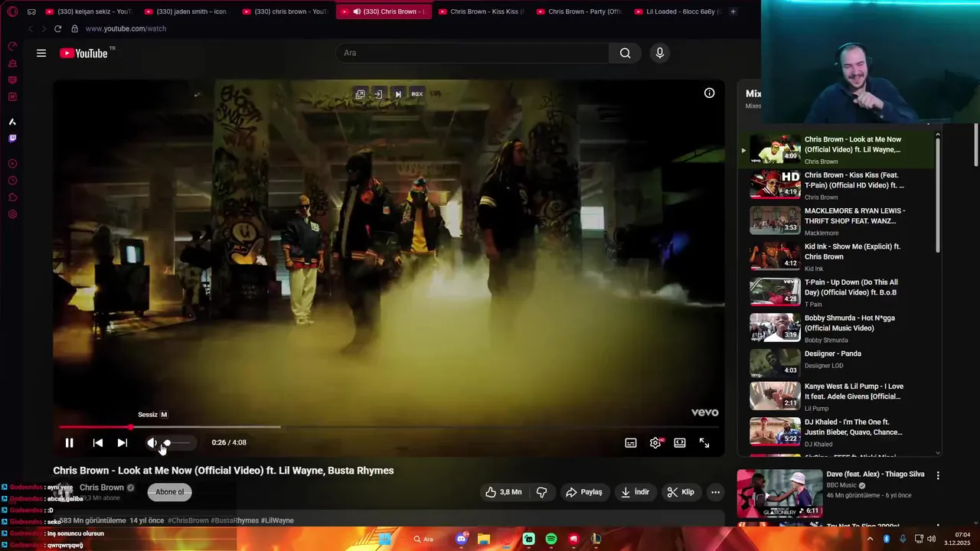Click the YouTube search magnifier button

(625, 53)
